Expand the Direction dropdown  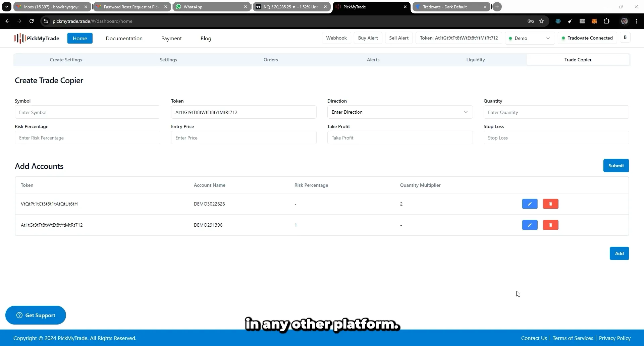click(x=400, y=112)
